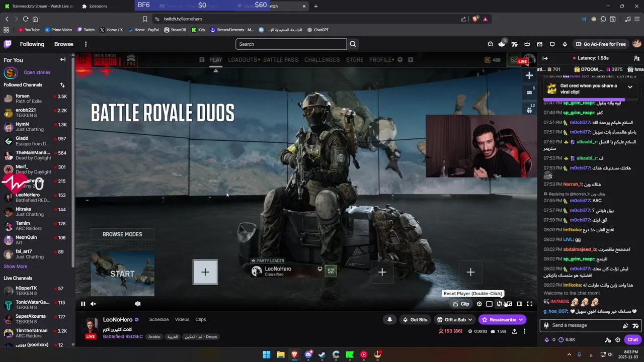Collapse the For You sidebar

point(63,60)
